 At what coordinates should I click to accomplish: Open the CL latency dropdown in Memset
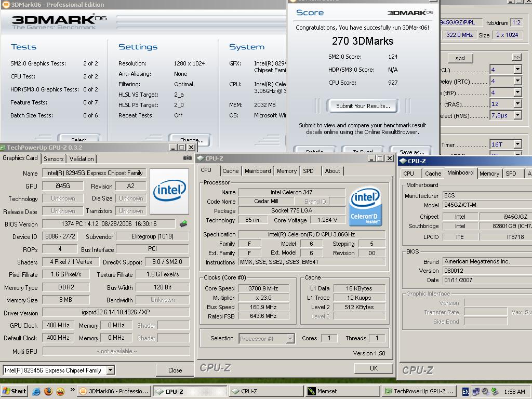tap(517, 69)
